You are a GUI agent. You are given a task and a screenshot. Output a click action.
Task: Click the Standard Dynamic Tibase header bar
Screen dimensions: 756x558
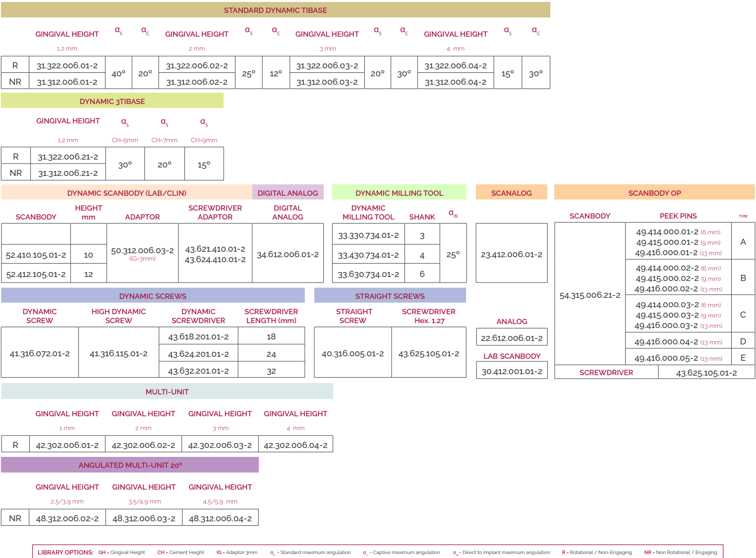tap(275, 10)
